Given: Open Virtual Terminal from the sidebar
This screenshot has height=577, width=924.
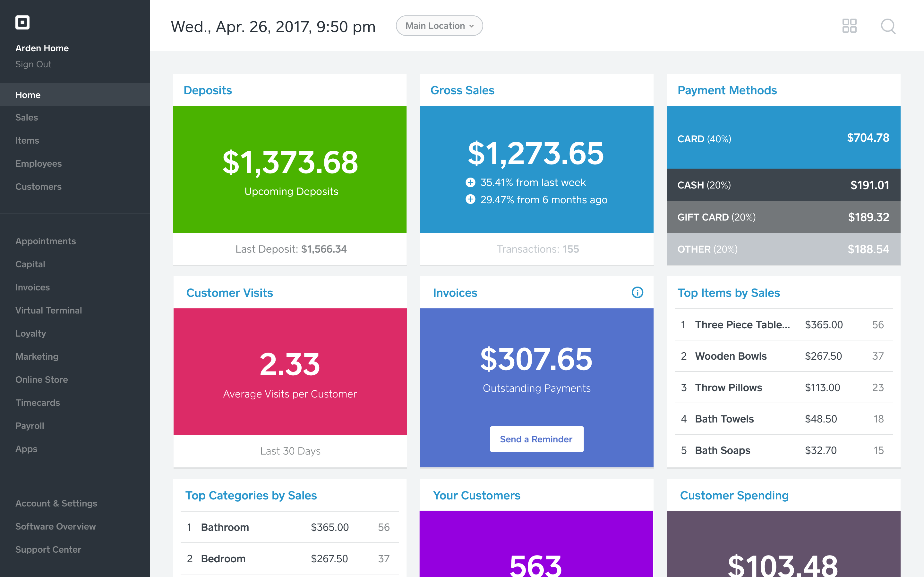Looking at the screenshot, I should point(48,310).
